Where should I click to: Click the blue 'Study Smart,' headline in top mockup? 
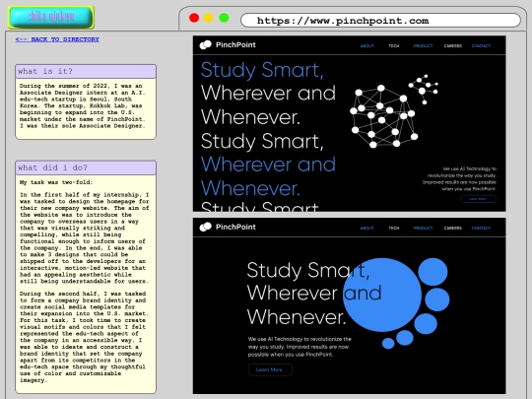[262, 70]
